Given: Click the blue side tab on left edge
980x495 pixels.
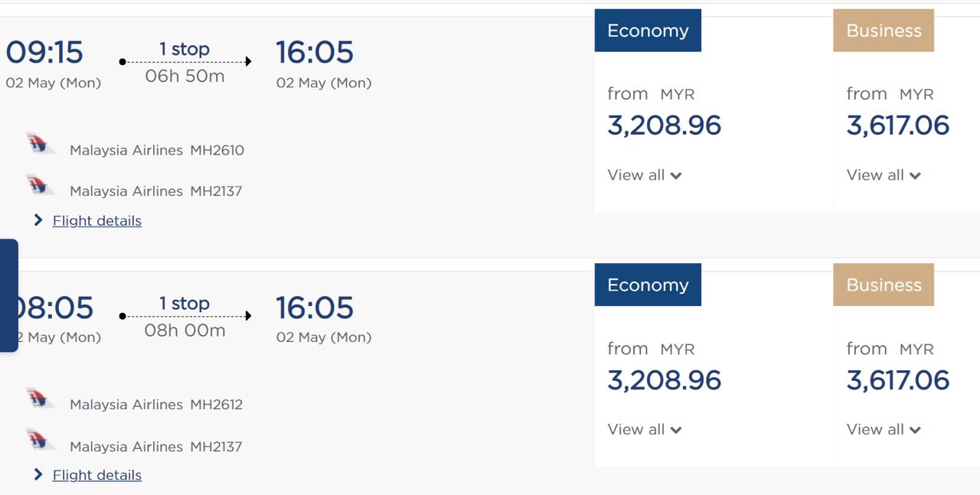Looking at the screenshot, I should pos(8,295).
